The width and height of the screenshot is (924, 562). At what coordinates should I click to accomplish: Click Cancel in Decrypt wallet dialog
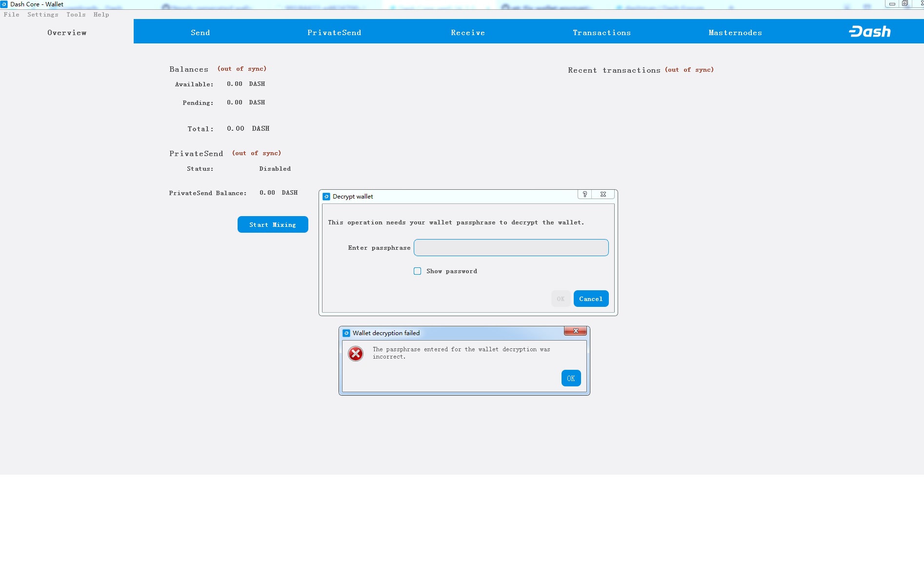pos(591,299)
